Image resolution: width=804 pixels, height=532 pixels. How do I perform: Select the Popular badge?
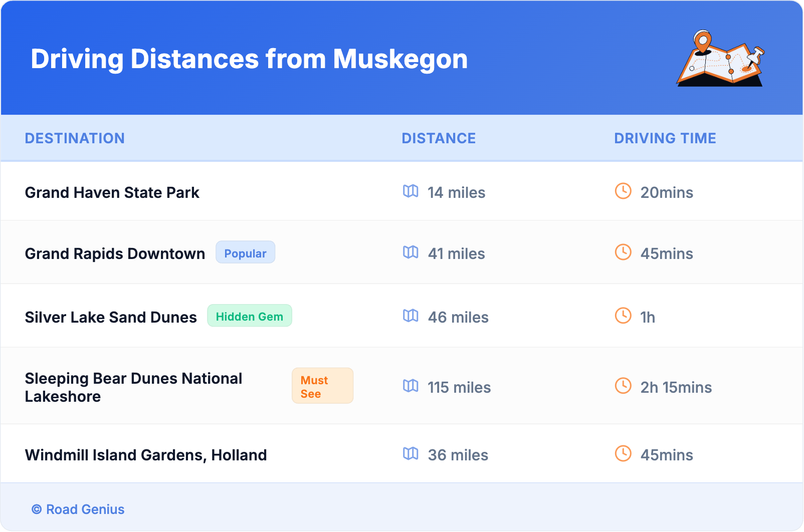pyautogui.click(x=245, y=253)
